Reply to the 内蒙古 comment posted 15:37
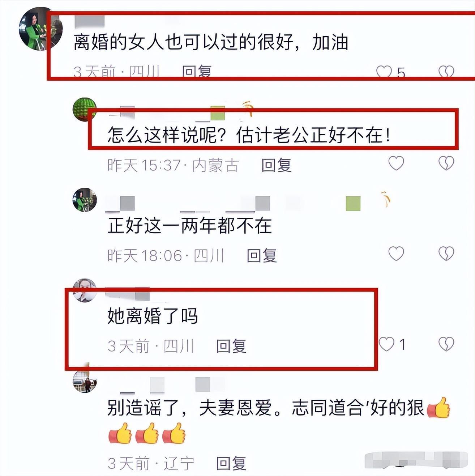The image size is (475, 476). coord(277,165)
